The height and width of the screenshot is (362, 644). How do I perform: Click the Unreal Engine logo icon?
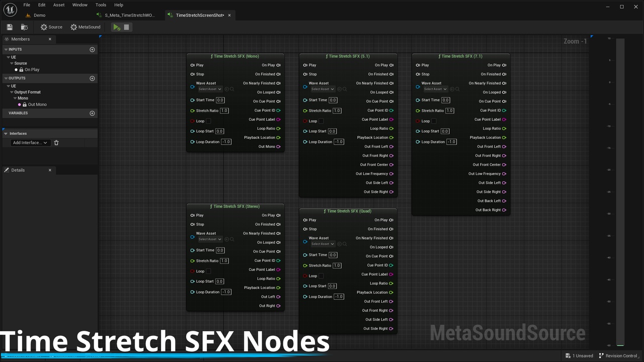pos(10,9)
